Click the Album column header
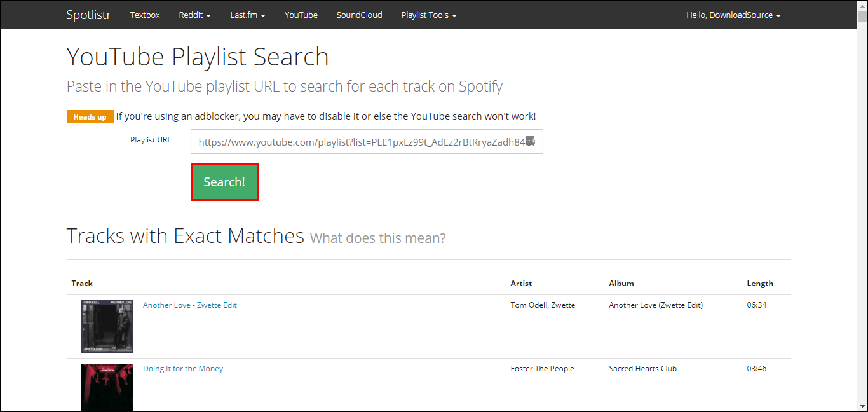This screenshot has width=868, height=412. [x=621, y=284]
